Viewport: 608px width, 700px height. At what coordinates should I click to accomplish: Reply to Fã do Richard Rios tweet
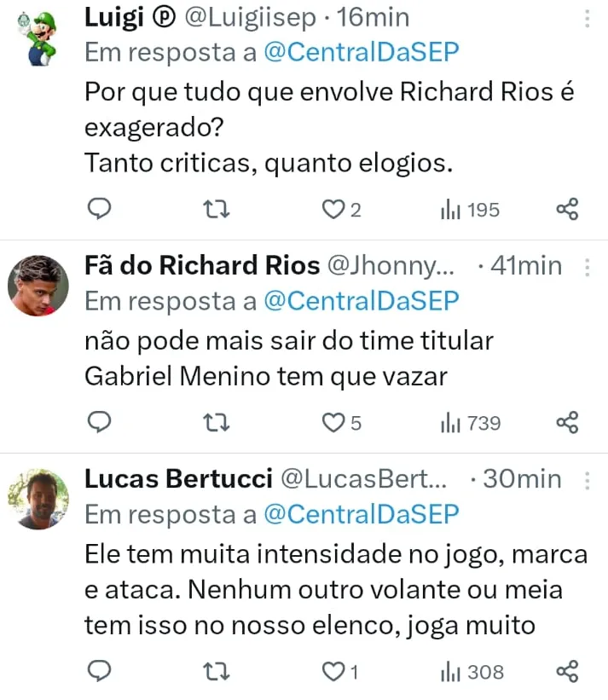(100, 422)
